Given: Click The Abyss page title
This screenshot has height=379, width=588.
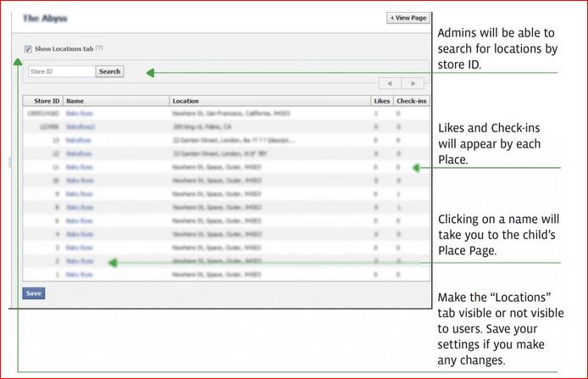Looking at the screenshot, I should point(45,18).
